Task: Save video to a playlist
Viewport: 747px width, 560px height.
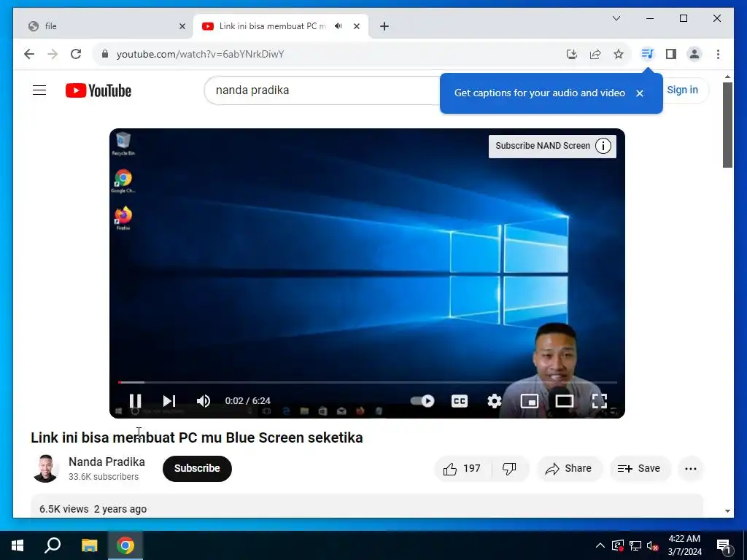Action: pos(639,469)
